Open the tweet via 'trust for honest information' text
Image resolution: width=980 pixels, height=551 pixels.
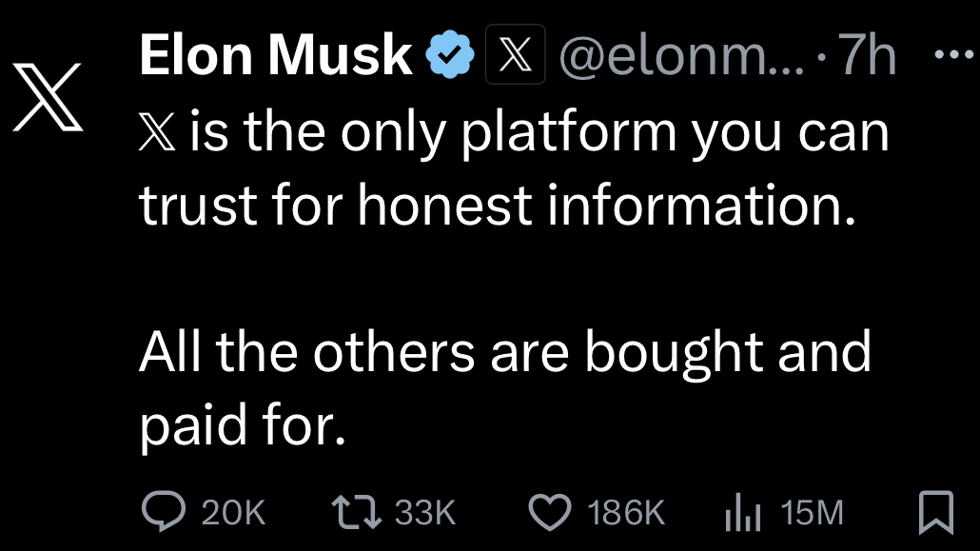(x=497, y=205)
